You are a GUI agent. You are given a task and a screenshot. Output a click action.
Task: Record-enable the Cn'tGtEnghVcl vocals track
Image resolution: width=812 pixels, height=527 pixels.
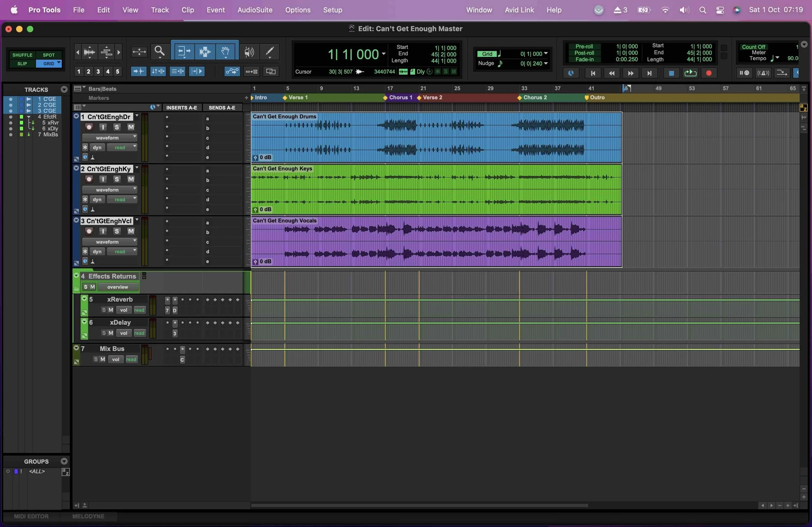click(89, 231)
